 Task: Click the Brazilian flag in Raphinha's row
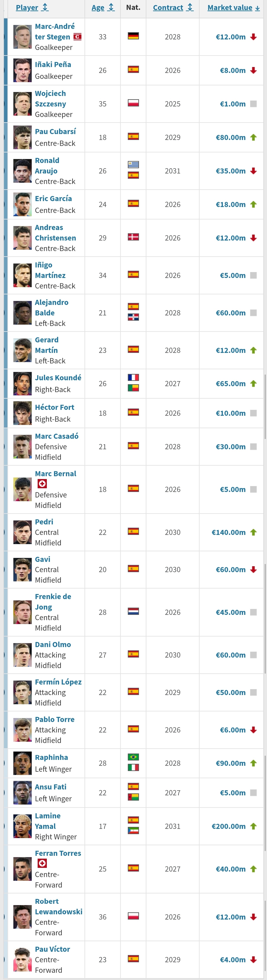coord(133,757)
